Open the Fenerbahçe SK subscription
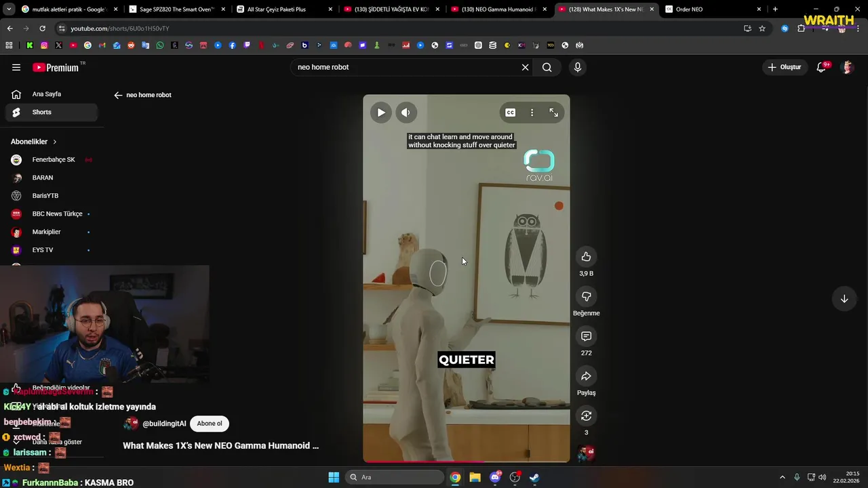 click(52, 160)
